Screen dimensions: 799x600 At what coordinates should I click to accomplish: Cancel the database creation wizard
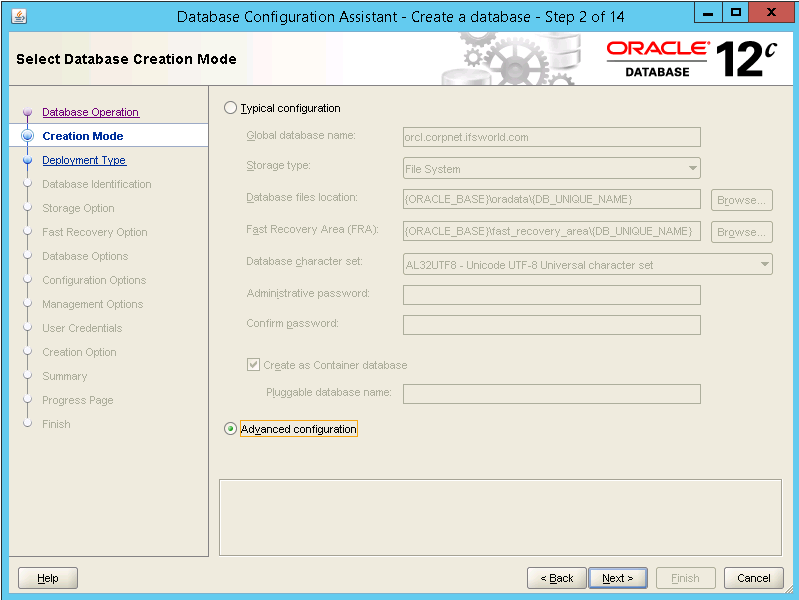pyautogui.click(x=753, y=578)
